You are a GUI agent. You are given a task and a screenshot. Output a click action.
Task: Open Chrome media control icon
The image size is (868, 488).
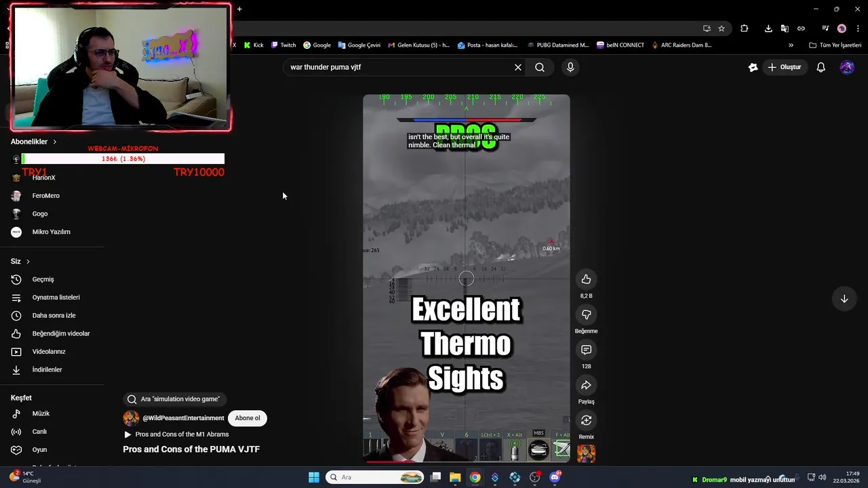click(825, 28)
